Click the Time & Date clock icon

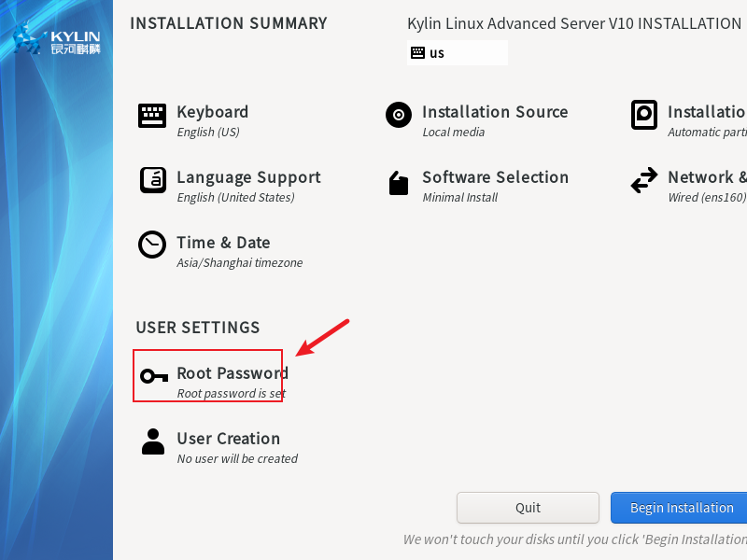coord(152,245)
